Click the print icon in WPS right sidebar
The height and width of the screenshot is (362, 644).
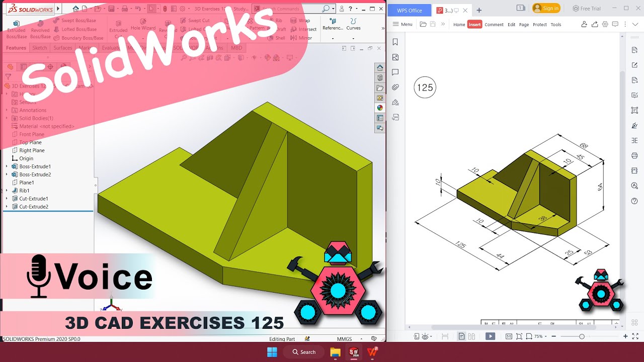point(634,156)
